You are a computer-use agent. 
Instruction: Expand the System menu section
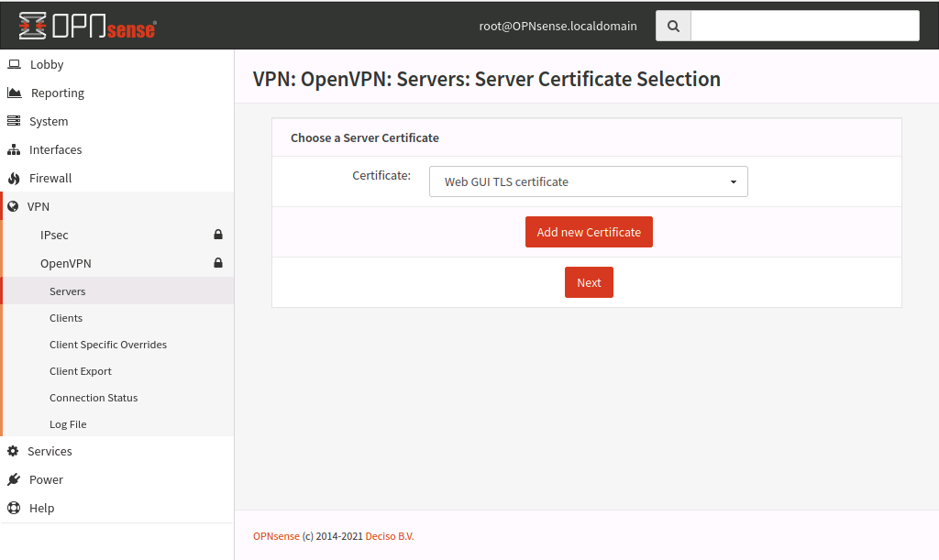(x=49, y=121)
